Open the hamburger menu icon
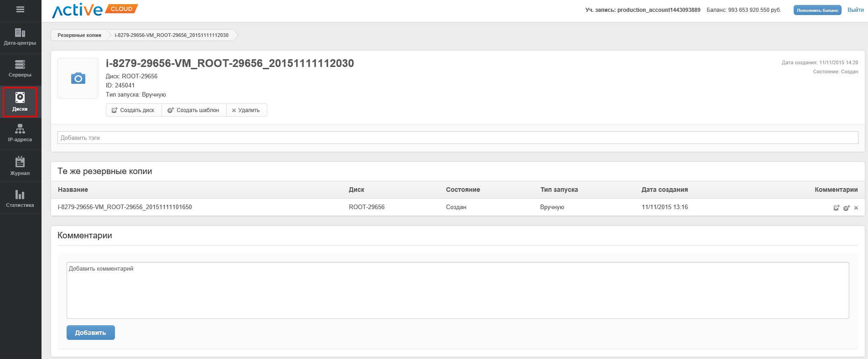Viewport: 868px width, 359px height. point(20,9)
